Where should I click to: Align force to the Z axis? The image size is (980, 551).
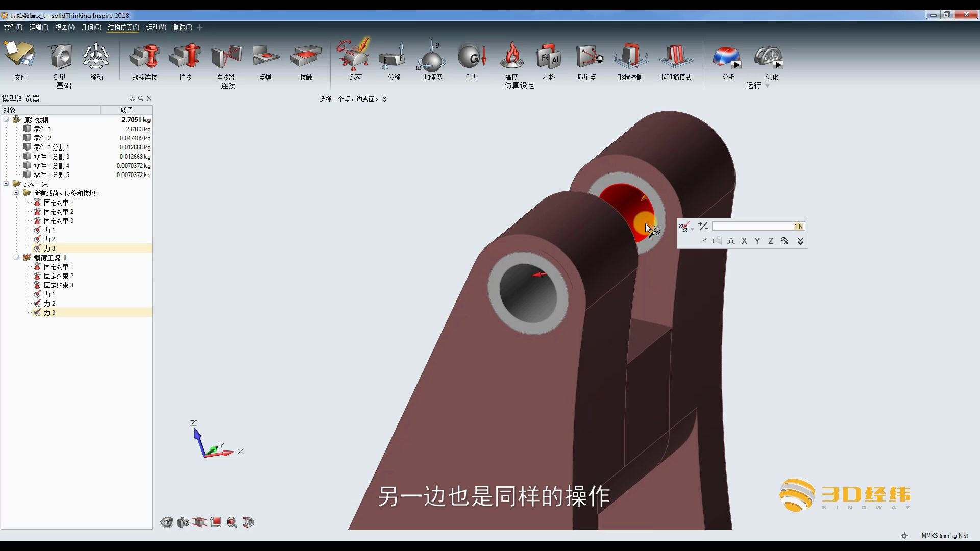click(x=771, y=241)
